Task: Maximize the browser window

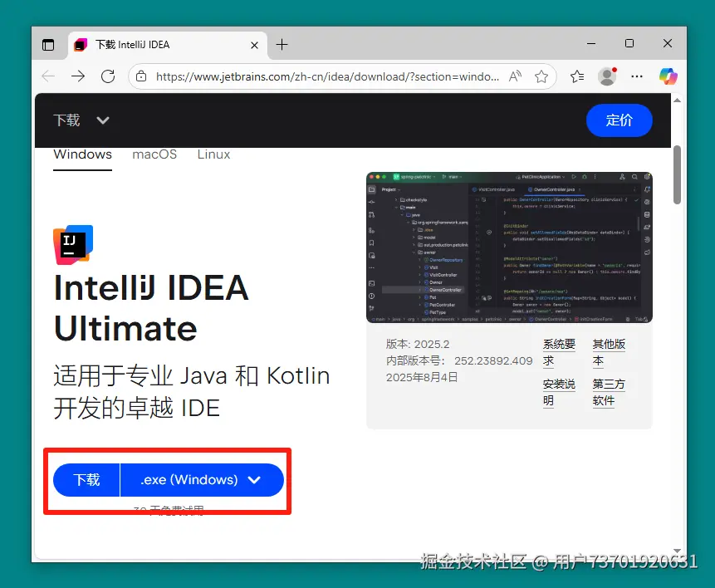Action: pos(629,44)
